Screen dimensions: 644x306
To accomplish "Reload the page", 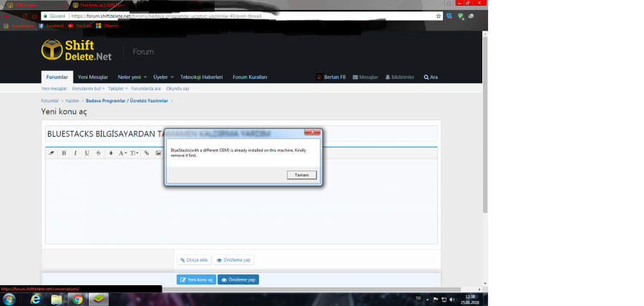I will [x=24, y=16].
